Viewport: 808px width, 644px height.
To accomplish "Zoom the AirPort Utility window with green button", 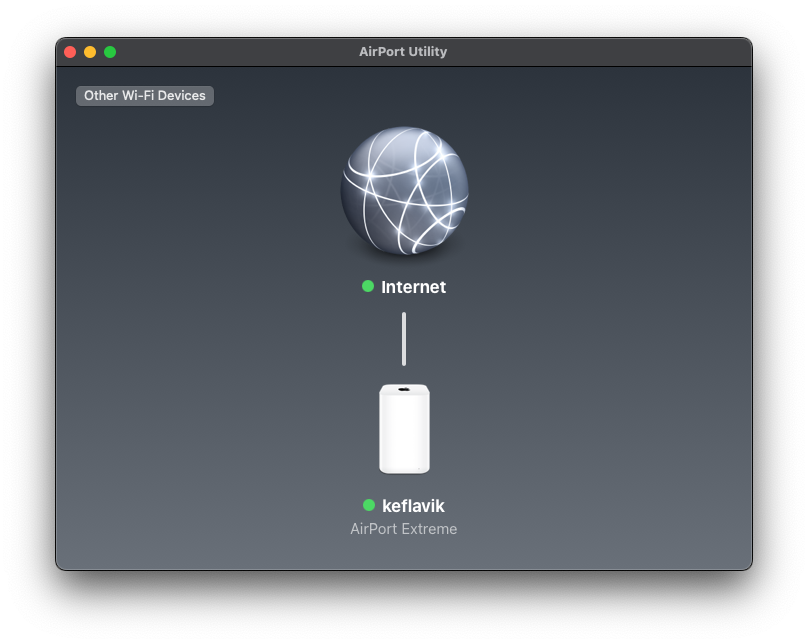I will pos(110,52).
